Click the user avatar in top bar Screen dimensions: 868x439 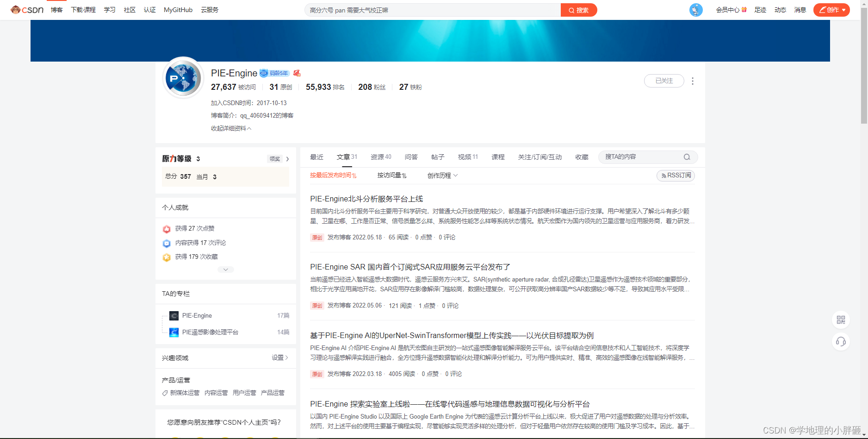(696, 10)
